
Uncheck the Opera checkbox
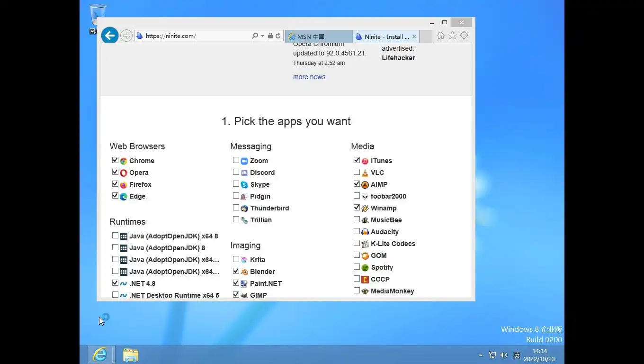115,172
